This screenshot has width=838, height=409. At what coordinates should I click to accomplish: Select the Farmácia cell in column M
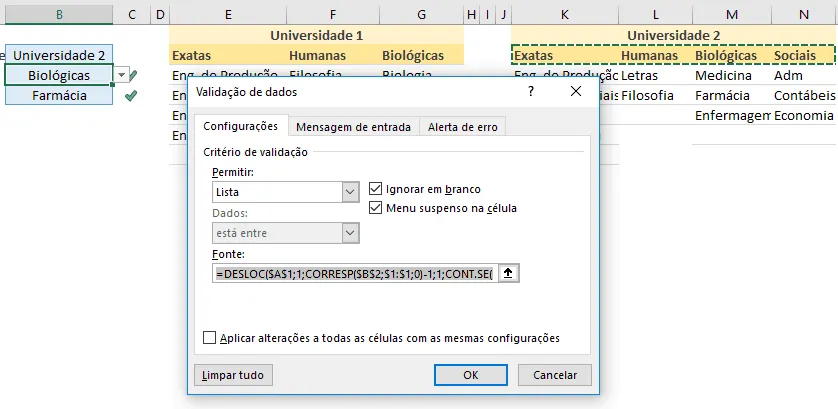pos(732,96)
